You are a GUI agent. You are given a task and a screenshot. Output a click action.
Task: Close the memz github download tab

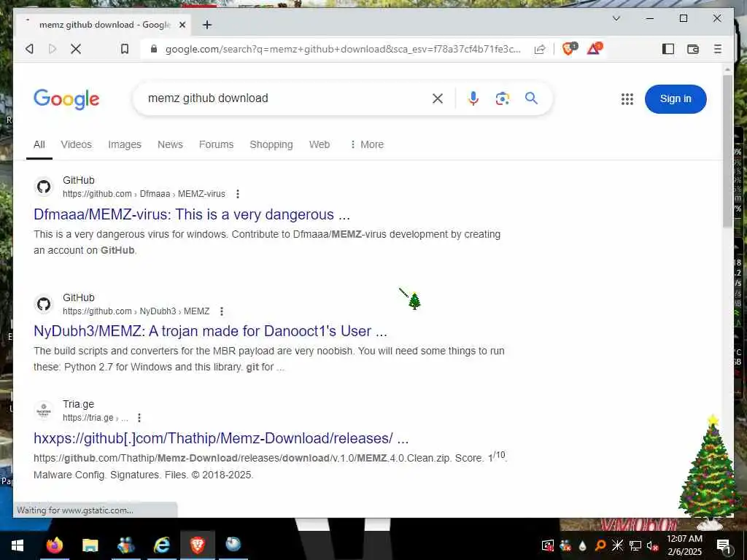click(x=182, y=25)
